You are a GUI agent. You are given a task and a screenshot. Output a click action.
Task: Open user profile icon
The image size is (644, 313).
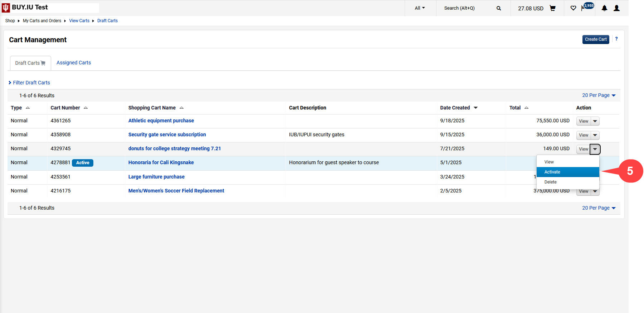(x=616, y=8)
